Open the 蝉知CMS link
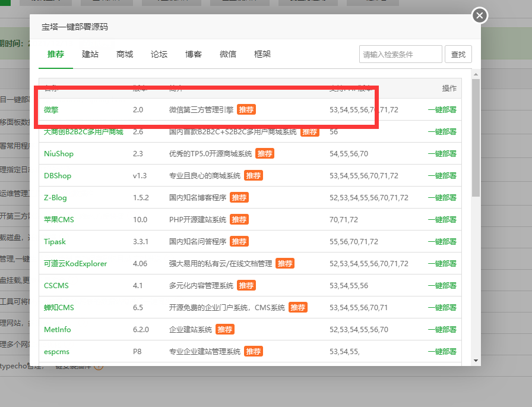532x407 pixels. 59,308
